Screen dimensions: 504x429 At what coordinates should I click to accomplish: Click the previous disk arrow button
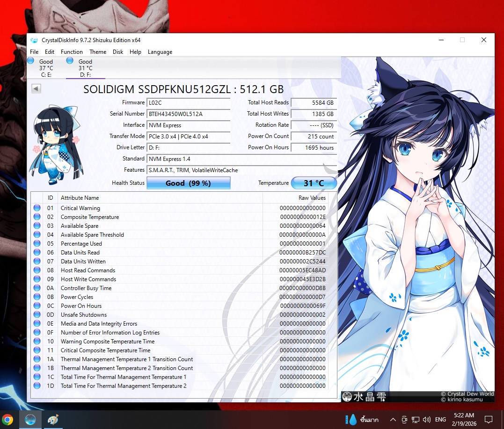(x=36, y=88)
